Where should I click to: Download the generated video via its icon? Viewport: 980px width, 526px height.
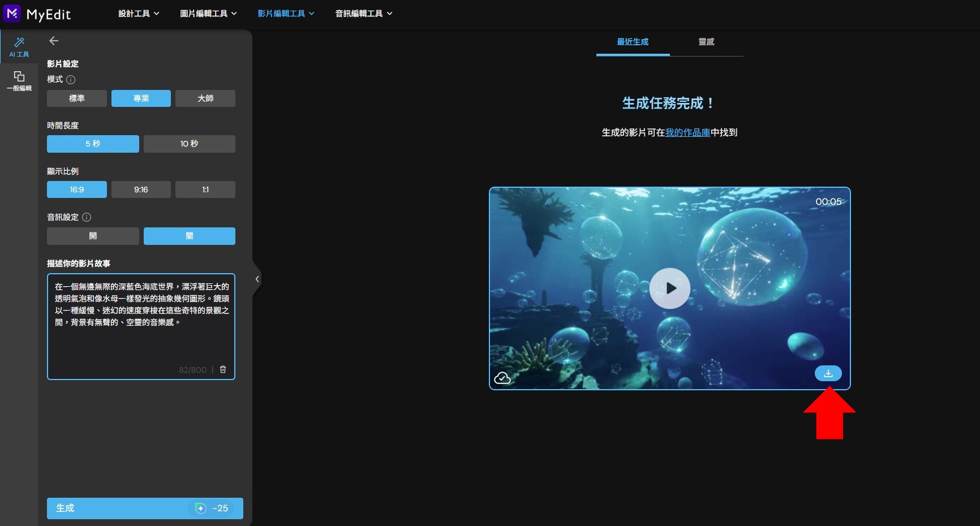828,373
